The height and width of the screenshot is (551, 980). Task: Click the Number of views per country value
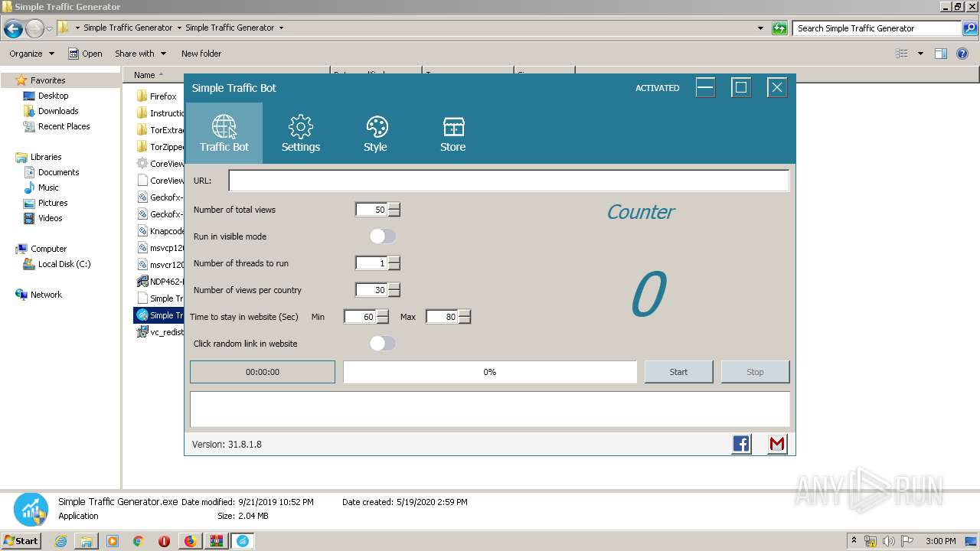(x=371, y=290)
